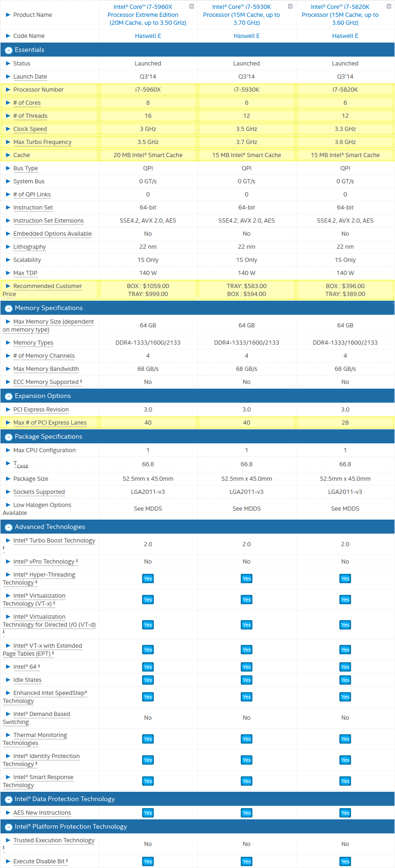
Task: Collapse the Advanced Technologies section
Action: [x=8, y=527]
